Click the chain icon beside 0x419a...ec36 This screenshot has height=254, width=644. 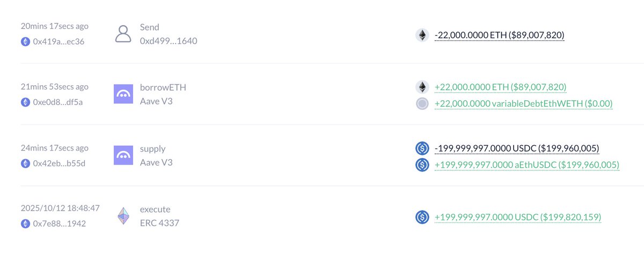point(25,41)
